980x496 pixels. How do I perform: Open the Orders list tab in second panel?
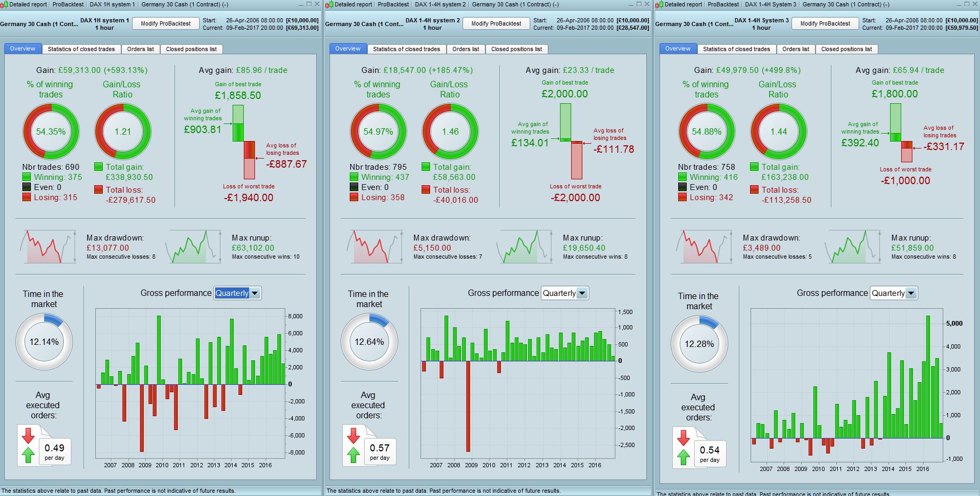[466, 49]
